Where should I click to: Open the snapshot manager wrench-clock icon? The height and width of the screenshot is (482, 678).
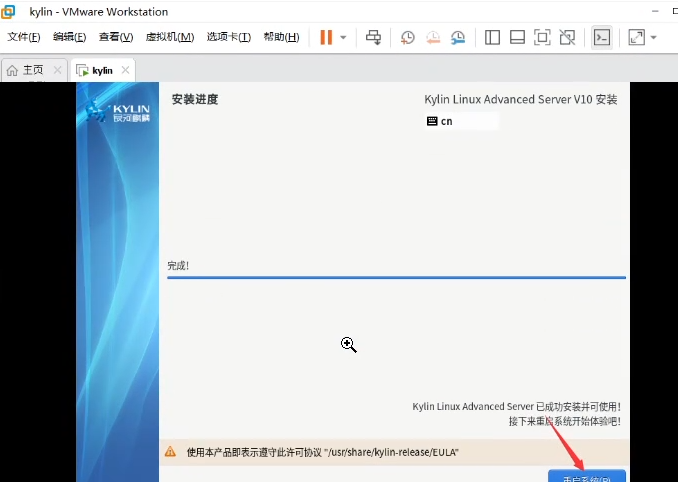coord(458,38)
